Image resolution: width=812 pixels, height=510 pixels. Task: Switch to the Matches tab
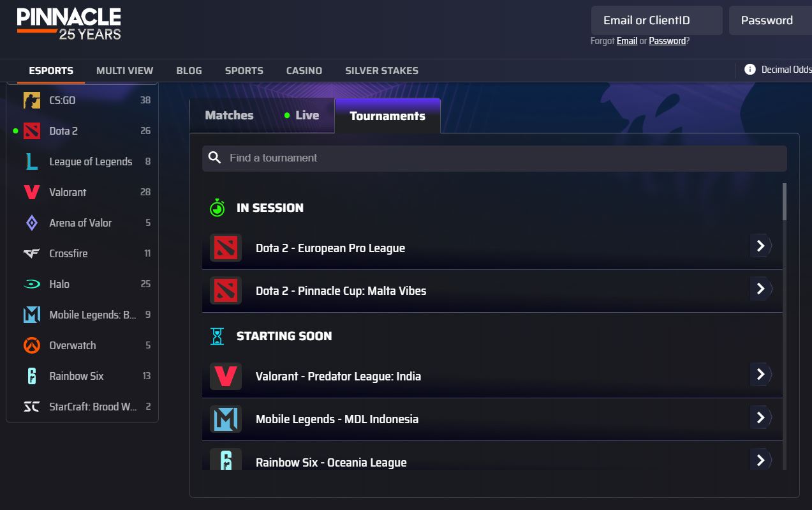[229, 116]
